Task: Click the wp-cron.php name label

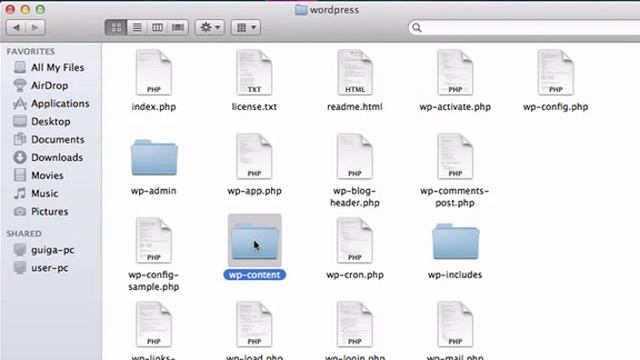Action: (x=355, y=275)
